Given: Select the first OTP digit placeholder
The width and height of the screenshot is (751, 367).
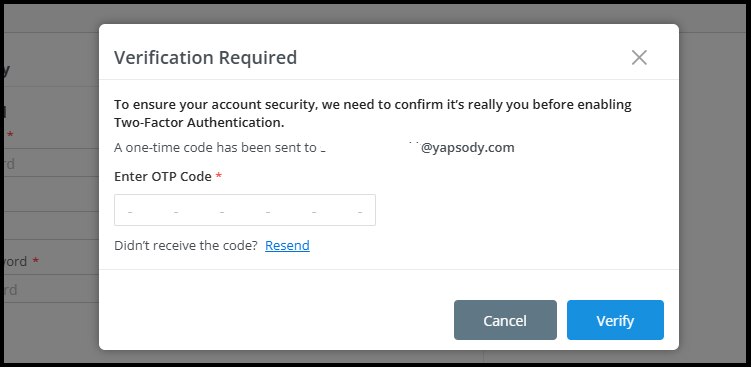Looking at the screenshot, I should click(130, 211).
